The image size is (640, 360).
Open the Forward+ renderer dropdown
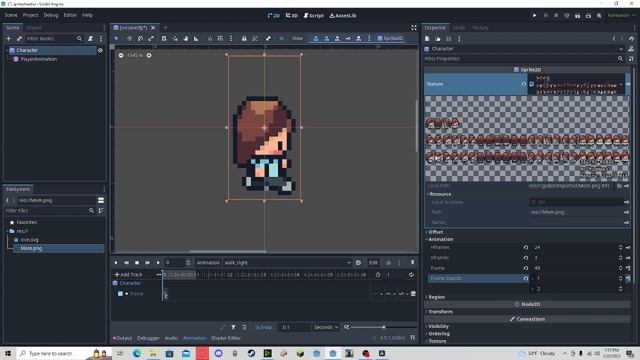point(621,16)
